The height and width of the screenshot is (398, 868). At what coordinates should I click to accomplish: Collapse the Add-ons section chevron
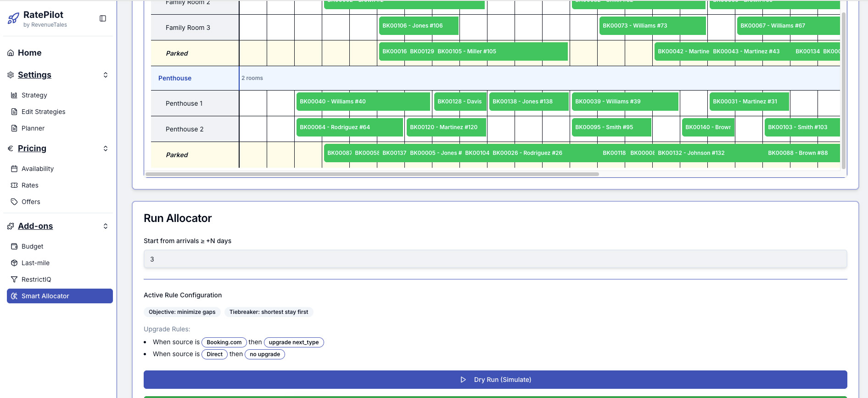[106, 226]
